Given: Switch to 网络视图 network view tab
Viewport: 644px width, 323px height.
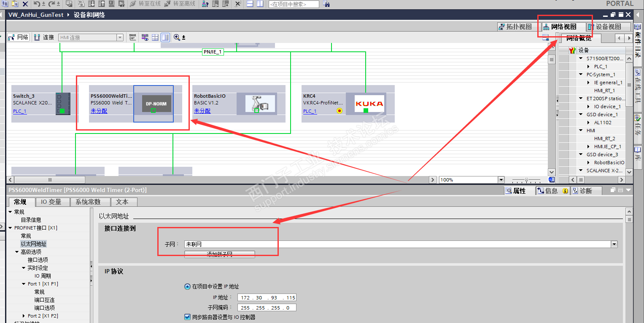Looking at the screenshot, I should (x=564, y=27).
